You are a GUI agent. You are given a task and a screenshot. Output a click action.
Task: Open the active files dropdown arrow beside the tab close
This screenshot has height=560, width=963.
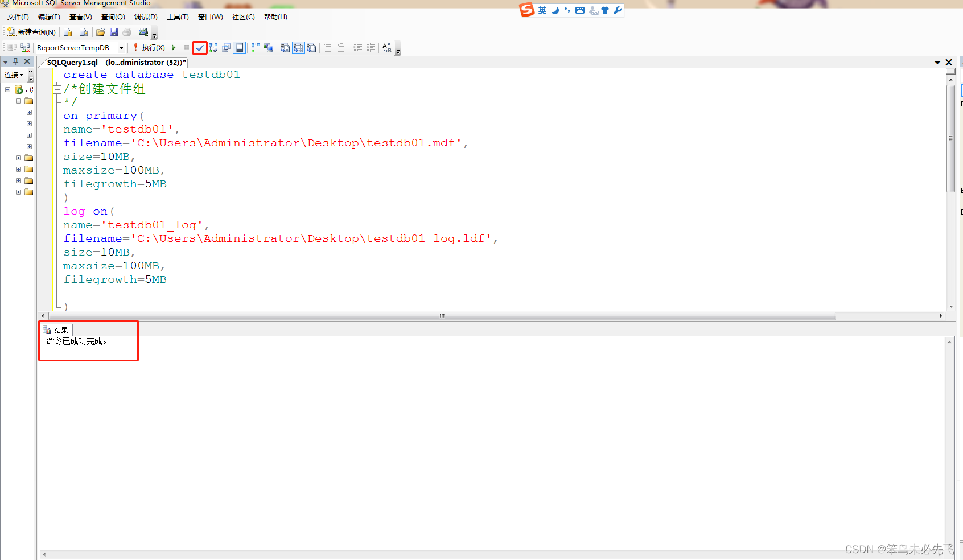(x=937, y=63)
